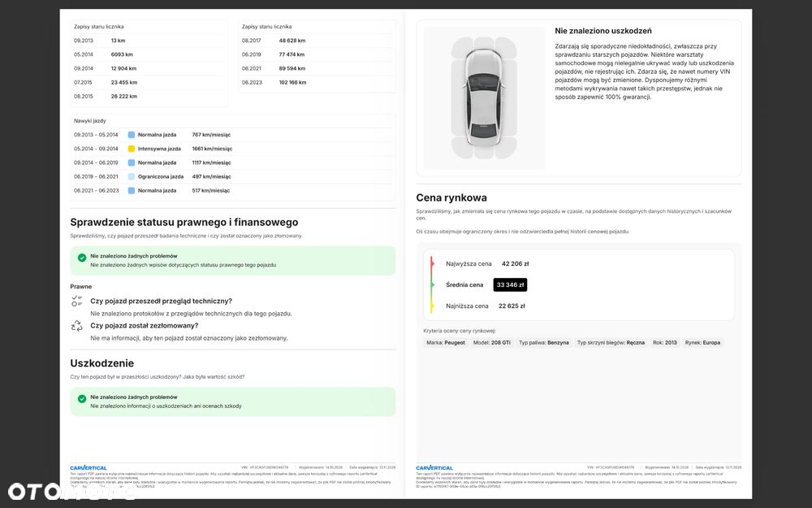Viewport: 812px width, 508px height.
Task: Click the 497 km/miesiąc driving habit value
Action: [211, 176]
